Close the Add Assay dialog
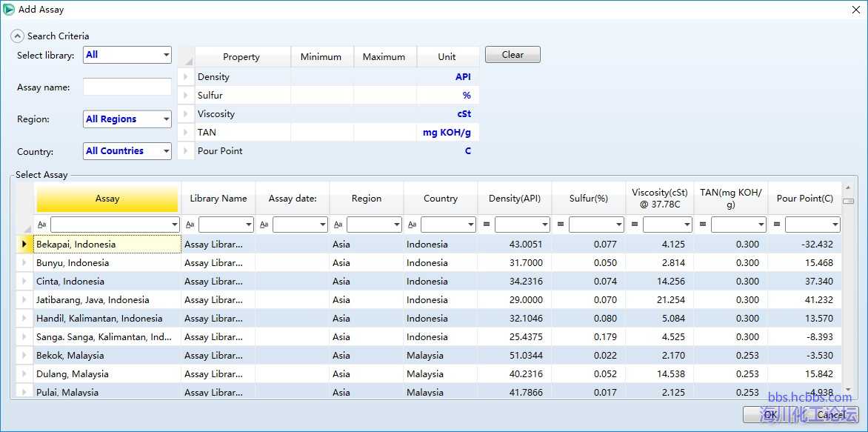The width and height of the screenshot is (868, 432). (855, 10)
